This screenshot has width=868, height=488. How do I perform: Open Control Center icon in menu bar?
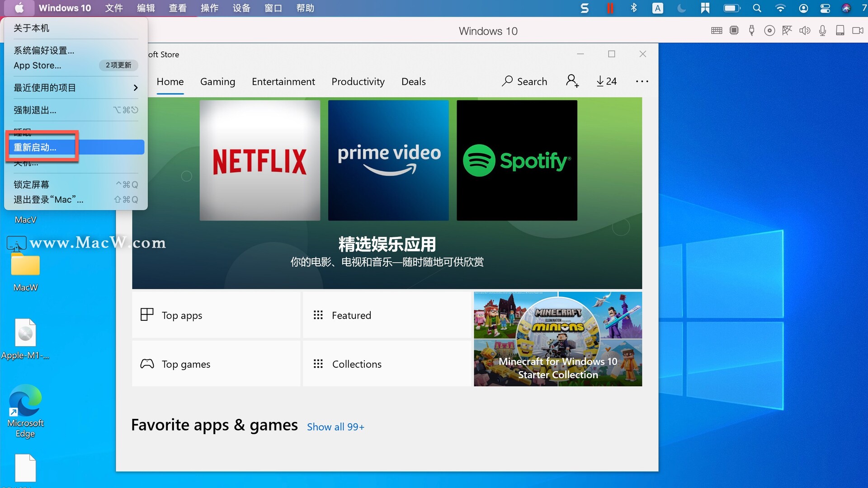coord(825,8)
